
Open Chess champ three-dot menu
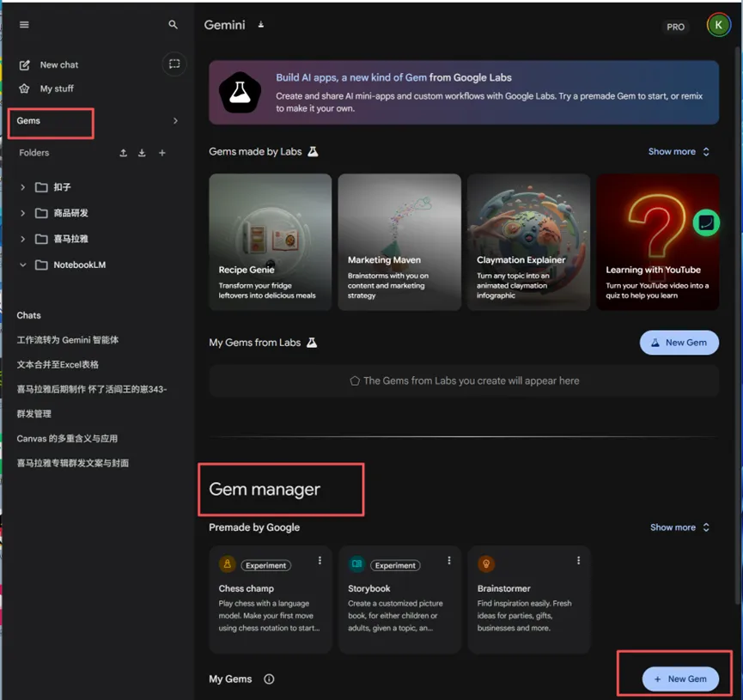tap(320, 561)
